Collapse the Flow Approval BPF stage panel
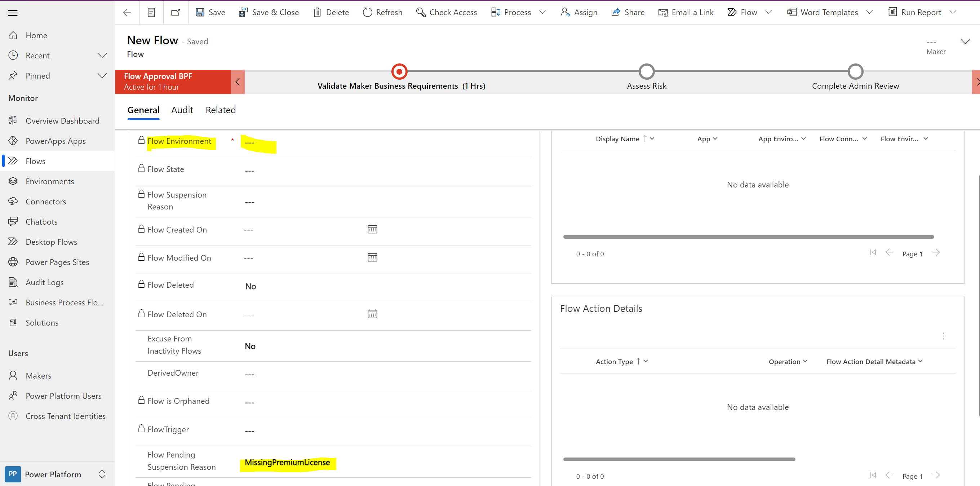 (238, 81)
